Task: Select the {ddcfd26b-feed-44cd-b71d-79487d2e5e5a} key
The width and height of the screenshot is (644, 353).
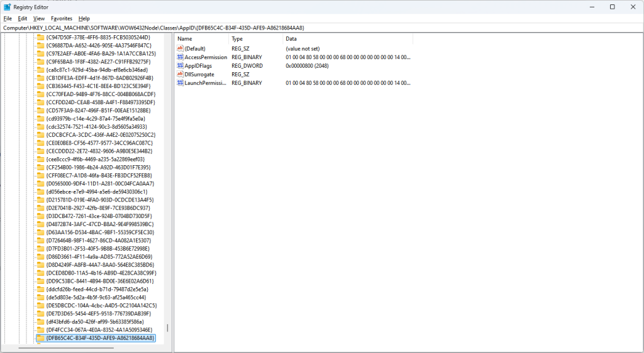Action: (96, 289)
